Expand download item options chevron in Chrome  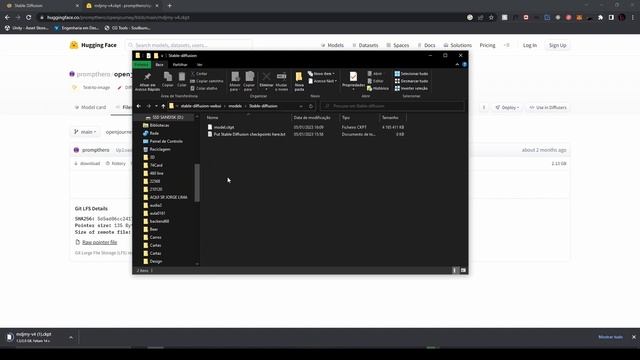coord(71,338)
